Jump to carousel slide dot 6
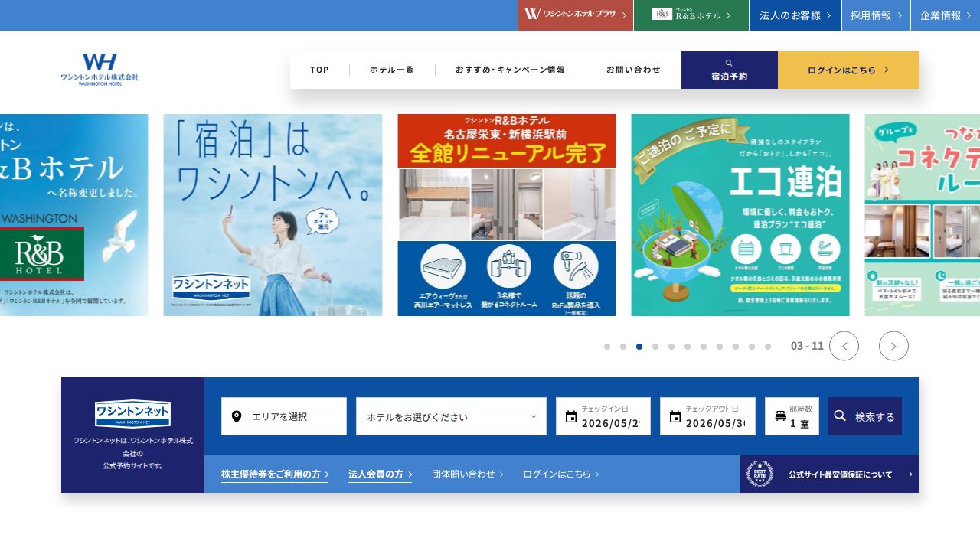 point(688,347)
